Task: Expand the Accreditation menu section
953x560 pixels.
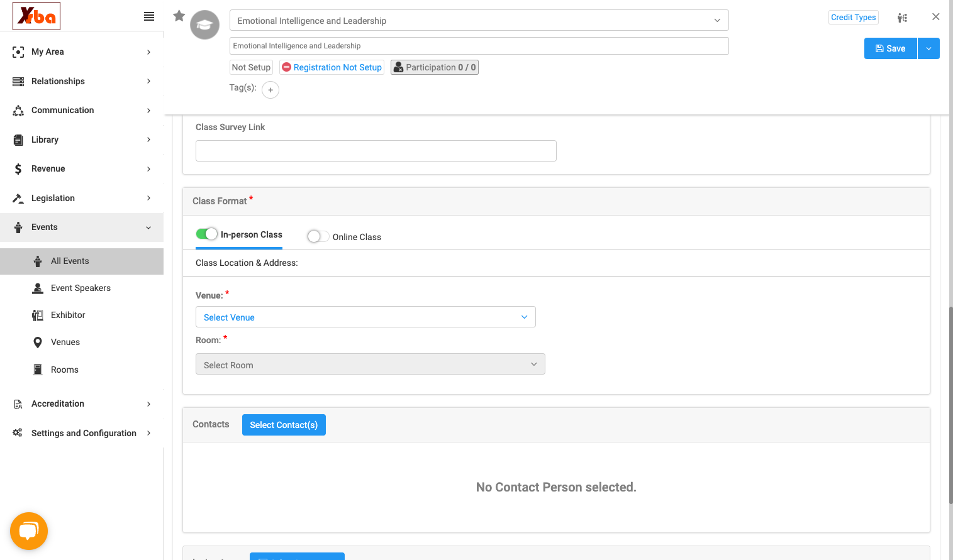Action: pyautogui.click(x=82, y=404)
